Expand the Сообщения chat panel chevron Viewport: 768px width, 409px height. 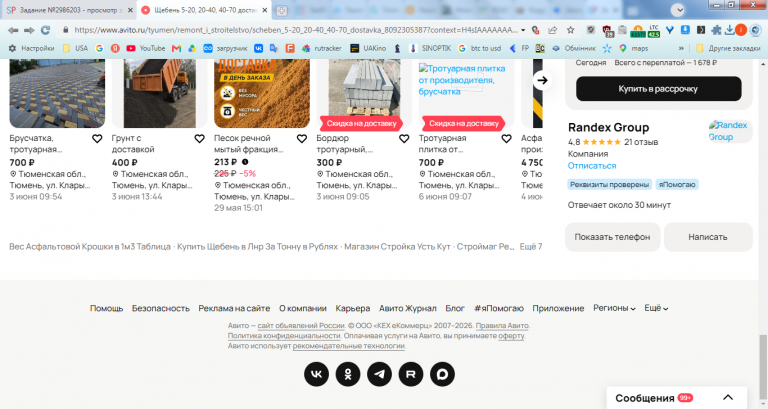click(728, 398)
